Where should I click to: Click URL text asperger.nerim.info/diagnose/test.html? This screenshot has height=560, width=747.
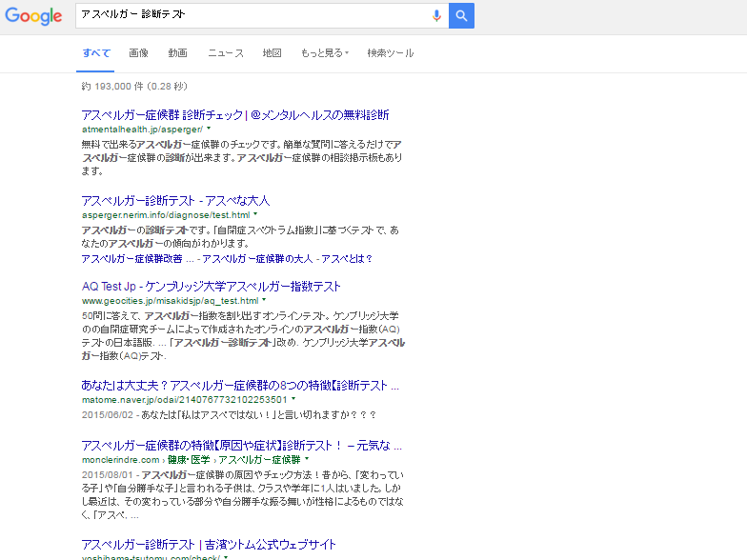(166, 215)
